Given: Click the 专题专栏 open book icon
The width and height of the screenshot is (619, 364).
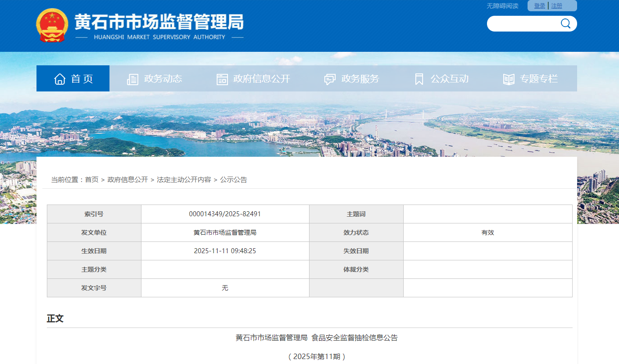Looking at the screenshot, I should 509,79.
